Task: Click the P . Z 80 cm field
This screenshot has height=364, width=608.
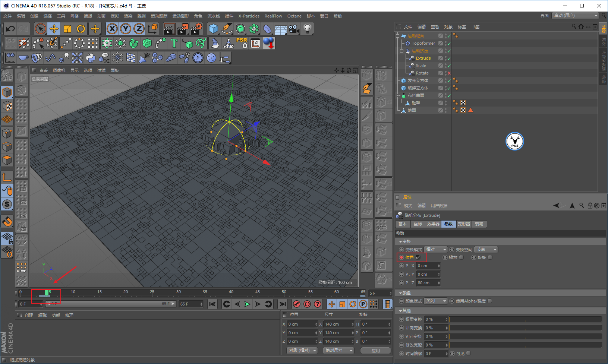Action: click(428, 283)
